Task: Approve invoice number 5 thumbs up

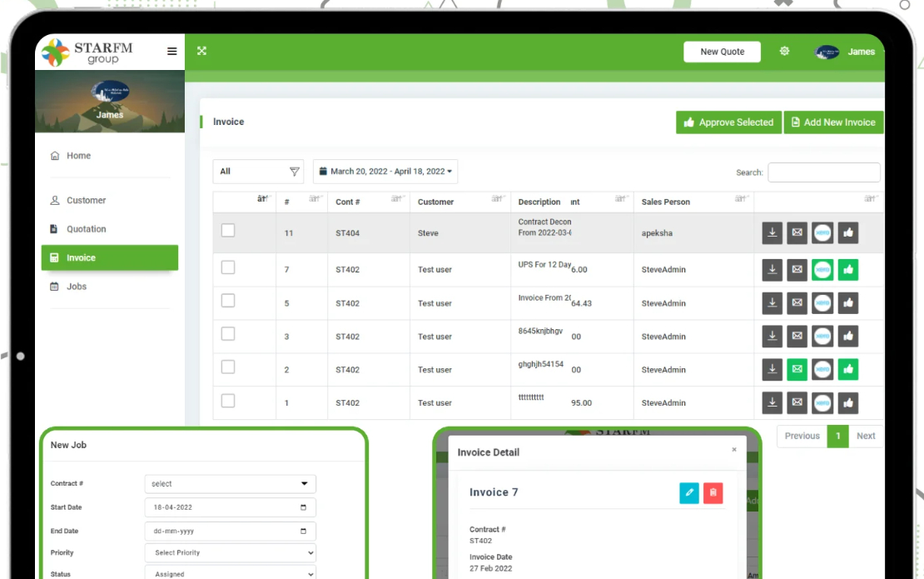Action: click(x=848, y=303)
